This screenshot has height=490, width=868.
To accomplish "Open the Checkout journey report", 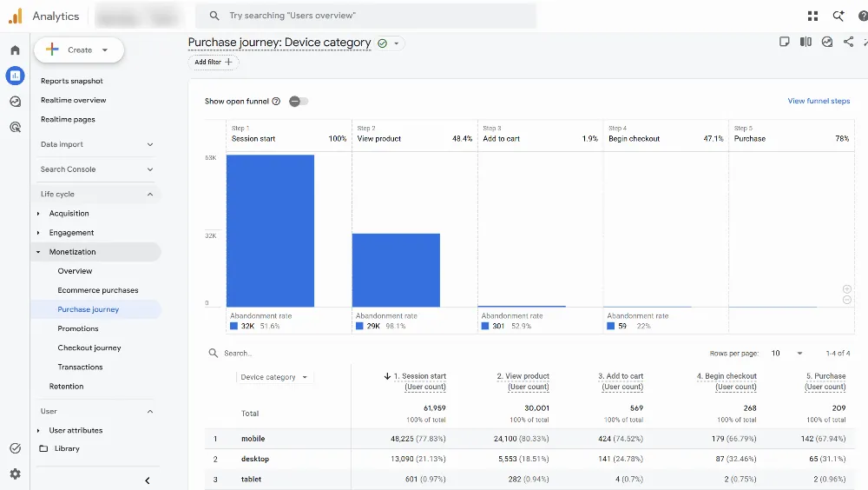I will pos(89,348).
